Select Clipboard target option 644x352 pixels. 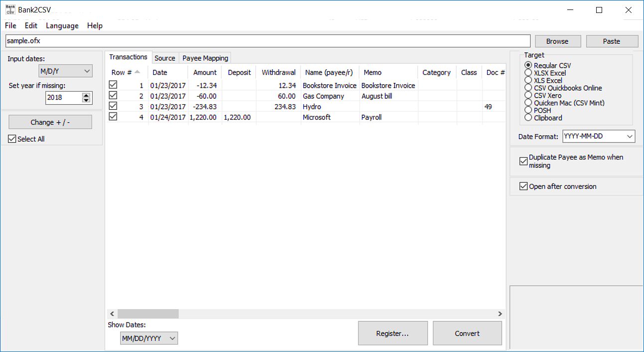tap(528, 118)
